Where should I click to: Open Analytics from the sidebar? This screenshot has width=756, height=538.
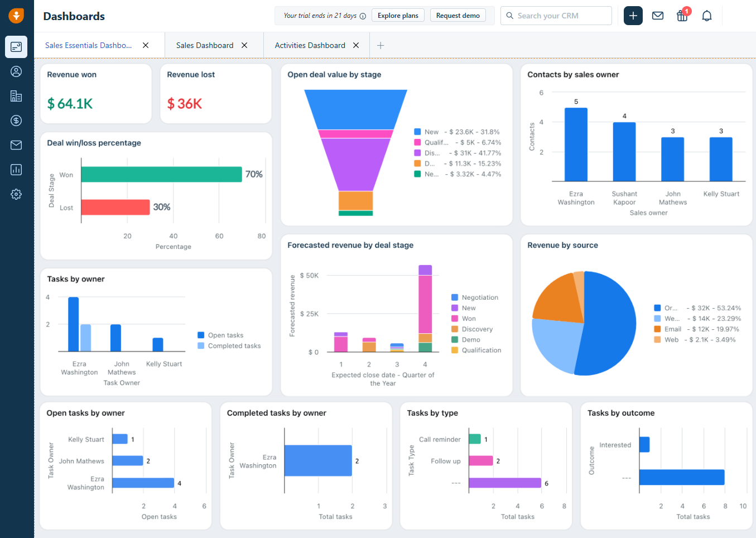point(16,169)
